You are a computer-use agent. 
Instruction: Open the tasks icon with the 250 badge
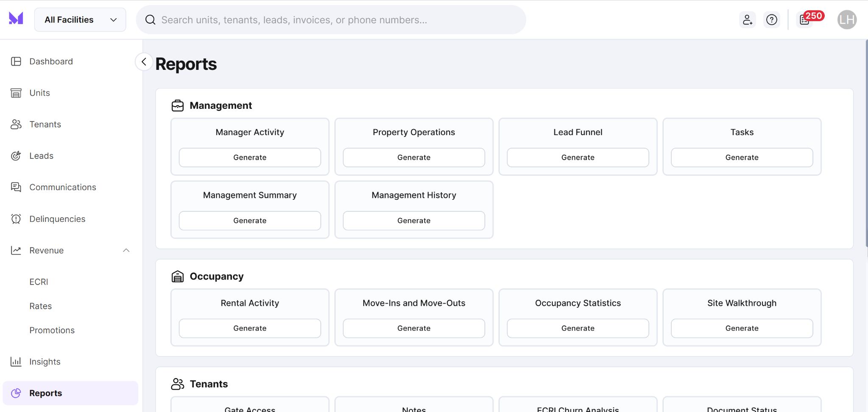tap(805, 20)
